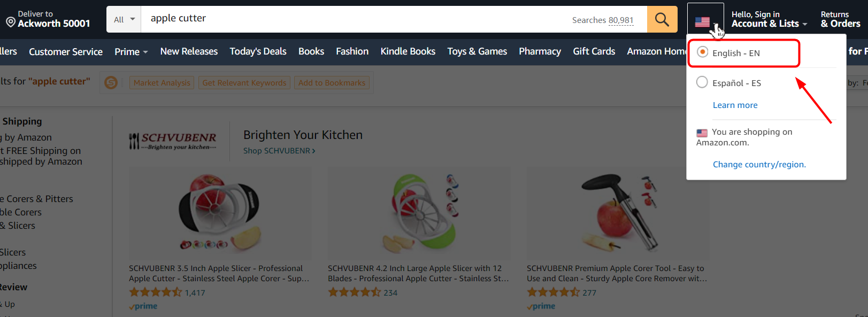Select the English - EN radio button
The image size is (868, 317).
click(702, 52)
